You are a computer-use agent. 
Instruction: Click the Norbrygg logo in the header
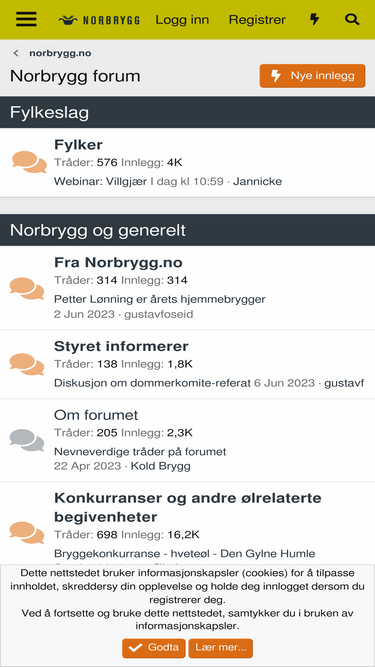tap(99, 20)
